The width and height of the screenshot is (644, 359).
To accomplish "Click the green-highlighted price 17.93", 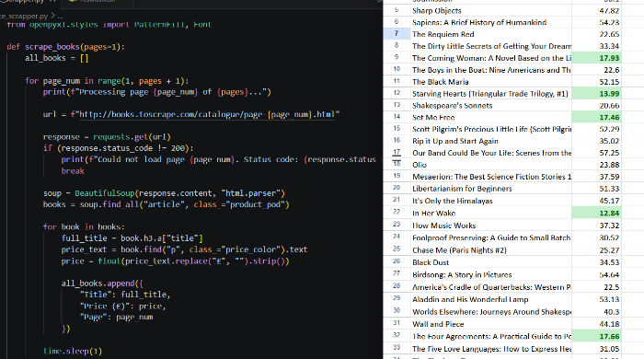I will [x=596, y=58].
